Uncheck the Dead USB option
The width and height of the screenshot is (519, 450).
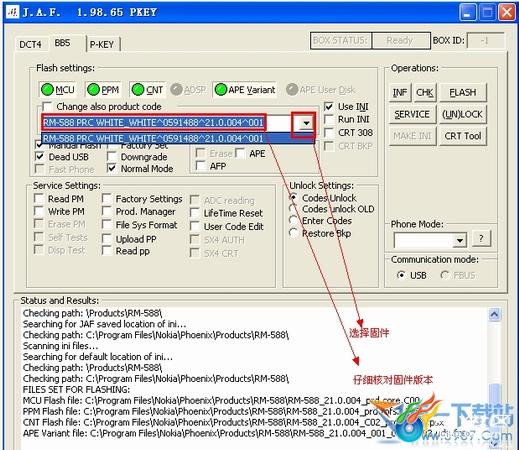click(39, 156)
